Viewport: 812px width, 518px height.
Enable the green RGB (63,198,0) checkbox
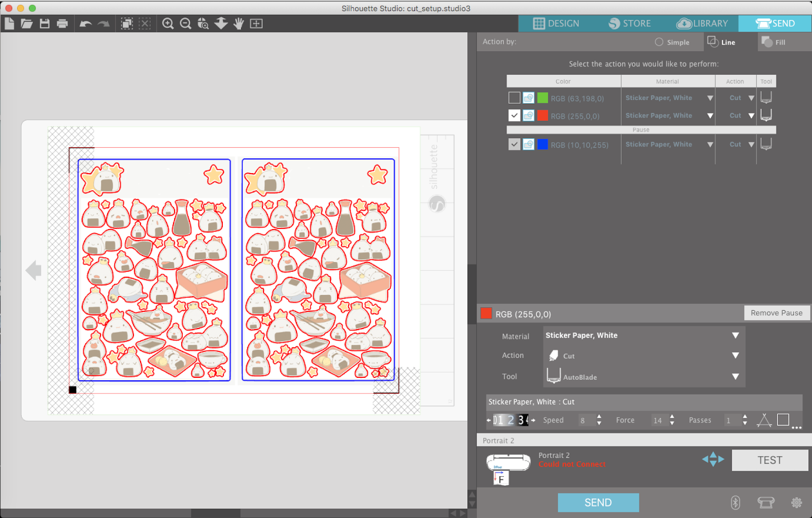click(514, 98)
